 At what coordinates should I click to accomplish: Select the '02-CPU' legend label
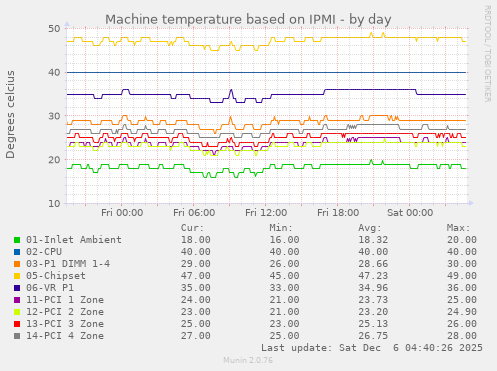[44, 252]
